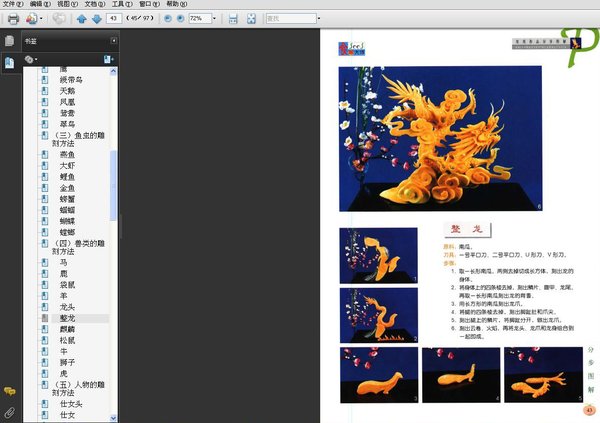Click the fit full page icon
The image size is (600, 423).
click(250, 18)
